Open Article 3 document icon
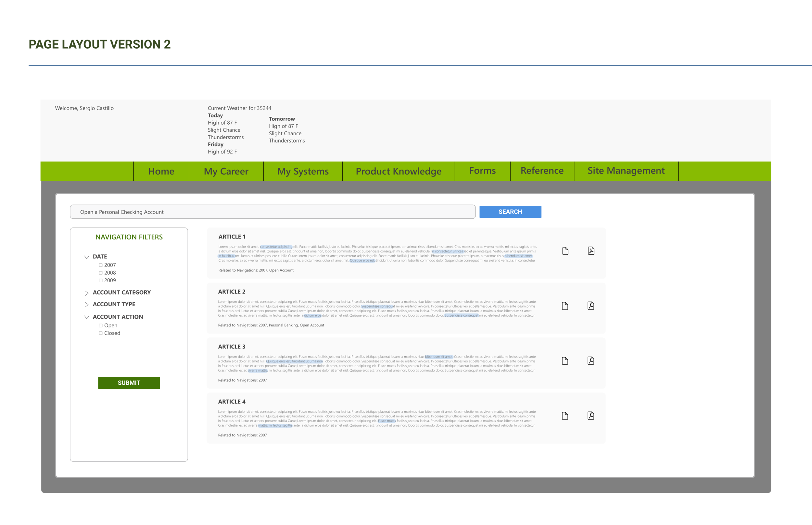 (x=565, y=361)
